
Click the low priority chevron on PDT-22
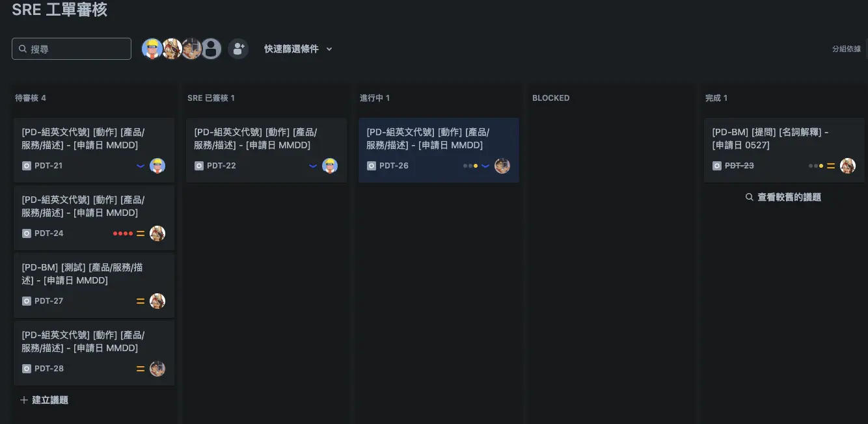[313, 166]
